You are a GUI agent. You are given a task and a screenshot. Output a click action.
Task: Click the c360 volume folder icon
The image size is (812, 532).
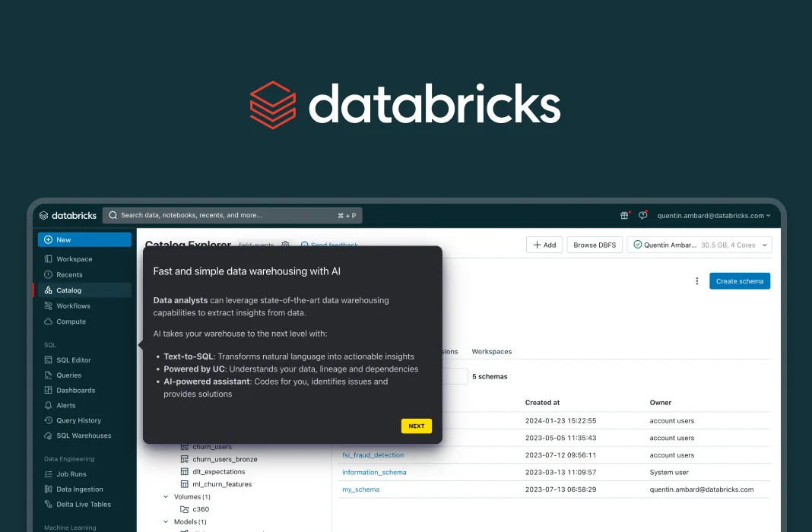tap(184, 509)
